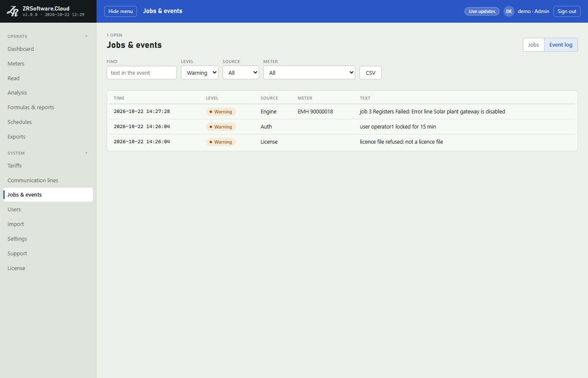Screen dimensions: 588x378
Task: Open the Level dropdown showing Warning
Action: 199,73
